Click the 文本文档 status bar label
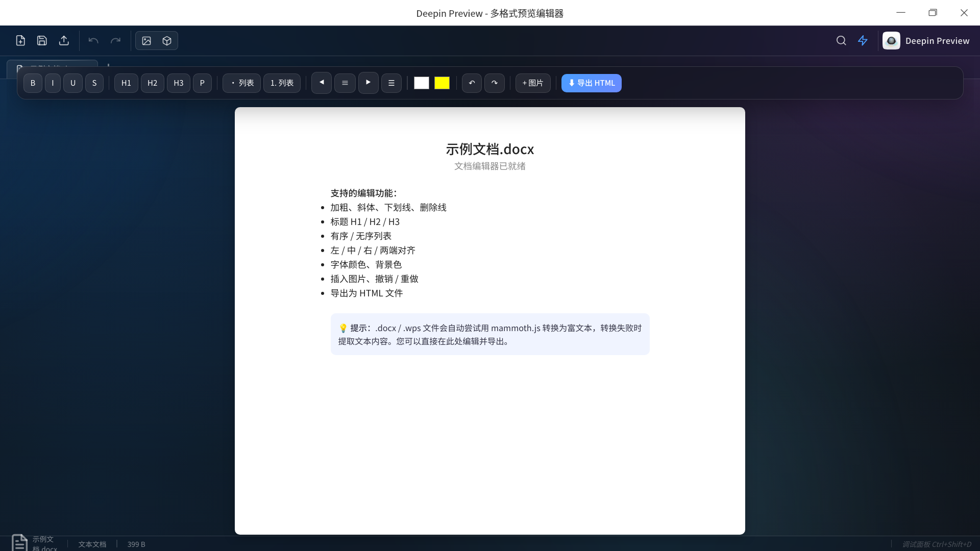Image resolution: width=980 pixels, height=551 pixels. point(92,544)
